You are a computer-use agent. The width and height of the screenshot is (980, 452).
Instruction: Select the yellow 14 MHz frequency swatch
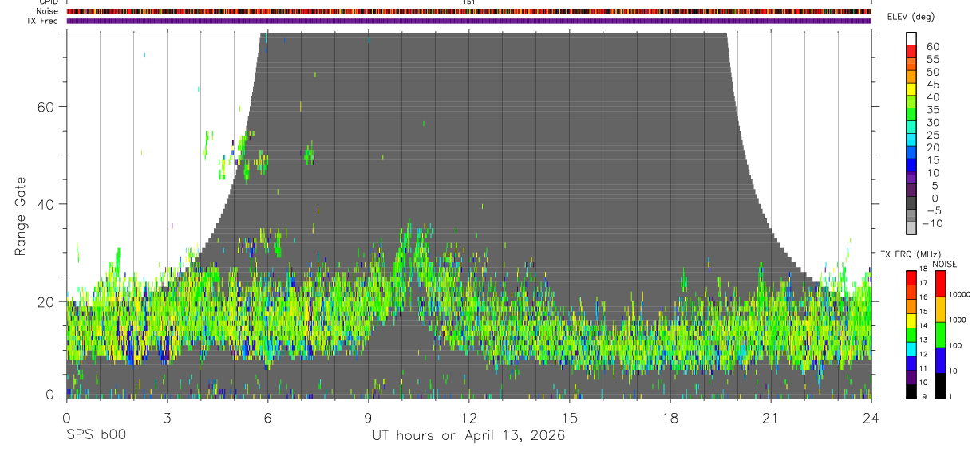pos(911,321)
